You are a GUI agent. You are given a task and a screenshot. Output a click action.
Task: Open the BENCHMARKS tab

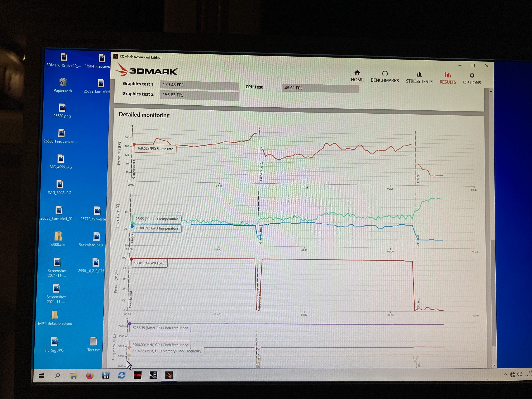pos(385,77)
